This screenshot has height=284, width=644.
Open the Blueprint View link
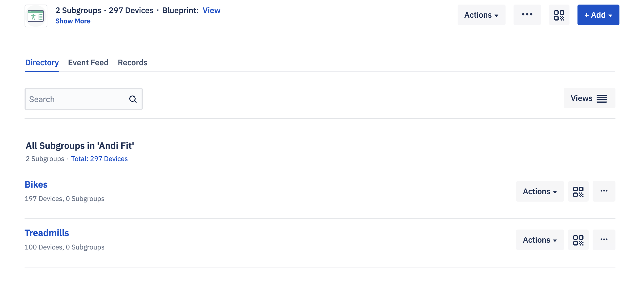pos(212,11)
